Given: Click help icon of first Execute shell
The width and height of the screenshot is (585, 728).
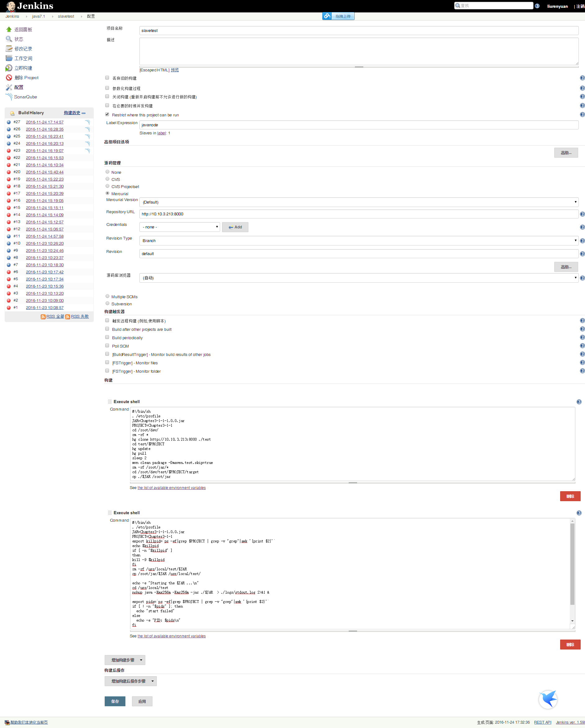Looking at the screenshot, I should click(x=579, y=402).
